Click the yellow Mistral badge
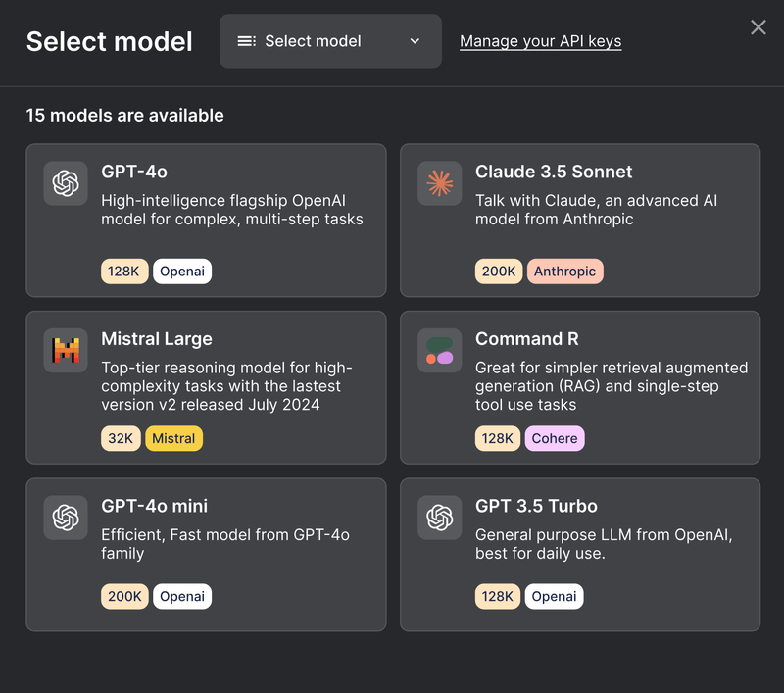 coord(173,438)
